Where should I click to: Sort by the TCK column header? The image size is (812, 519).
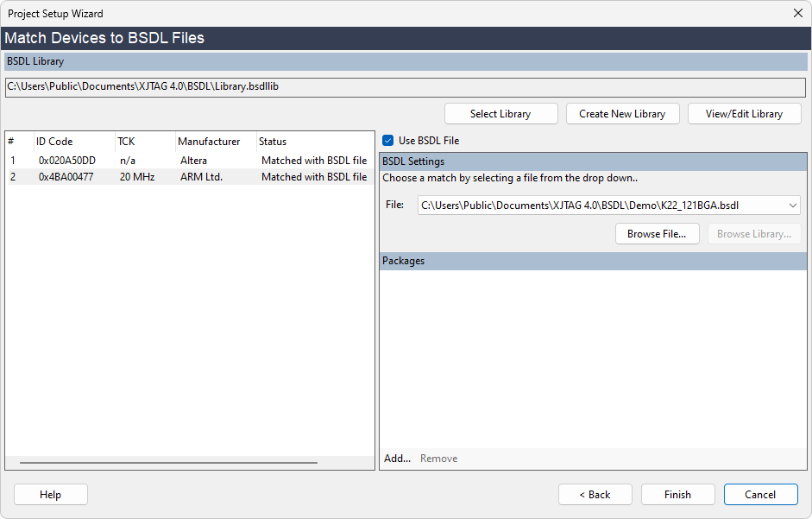126,142
